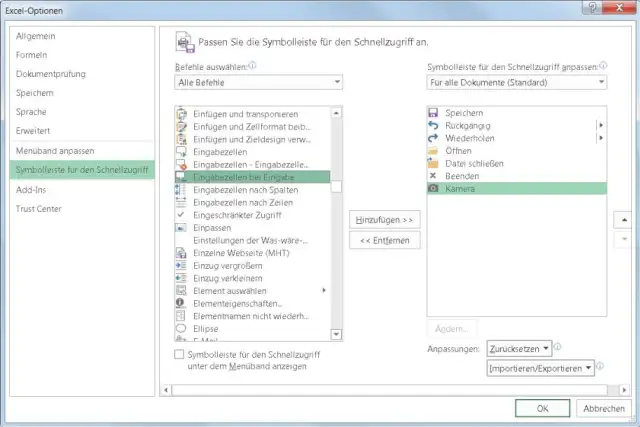Click info icon beside Importieren/Exportieren
The image size is (640, 427).
(600, 366)
